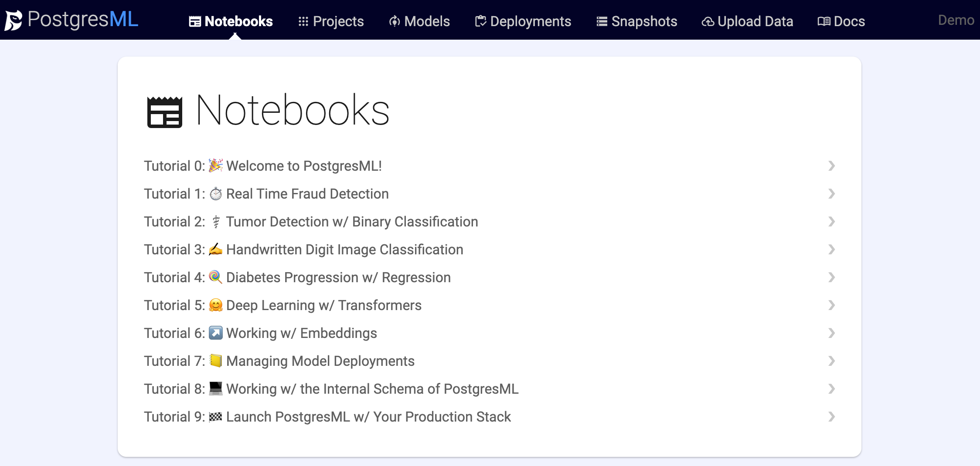Image resolution: width=980 pixels, height=466 pixels.
Task: Click the checkered flag emoji in Tutorial 9
Action: tap(215, 417)
